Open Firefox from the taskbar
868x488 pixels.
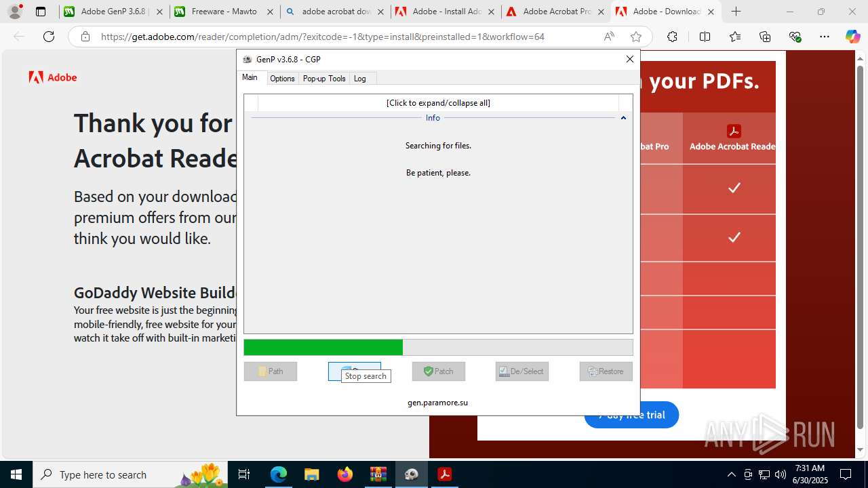[344, 474]
